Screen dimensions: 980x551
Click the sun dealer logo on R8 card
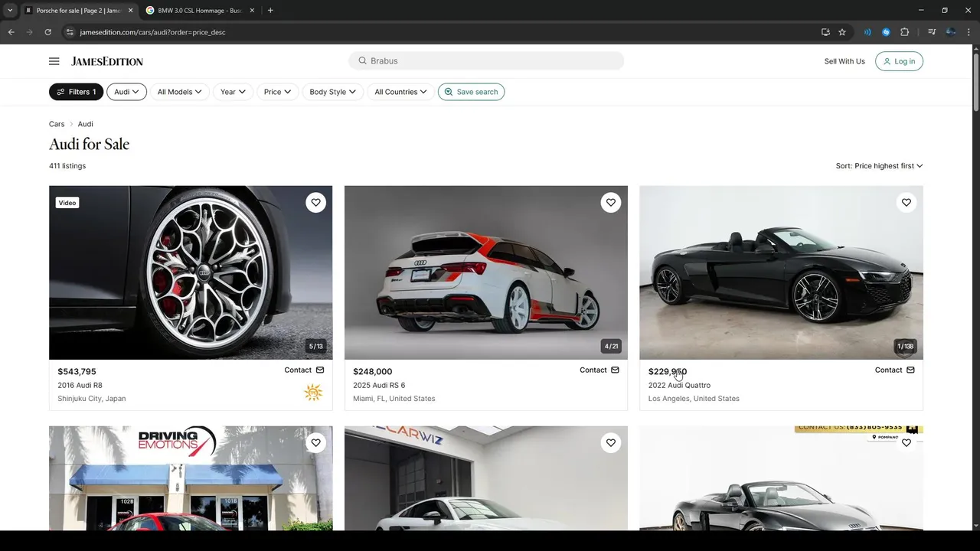tap(313, 393)
